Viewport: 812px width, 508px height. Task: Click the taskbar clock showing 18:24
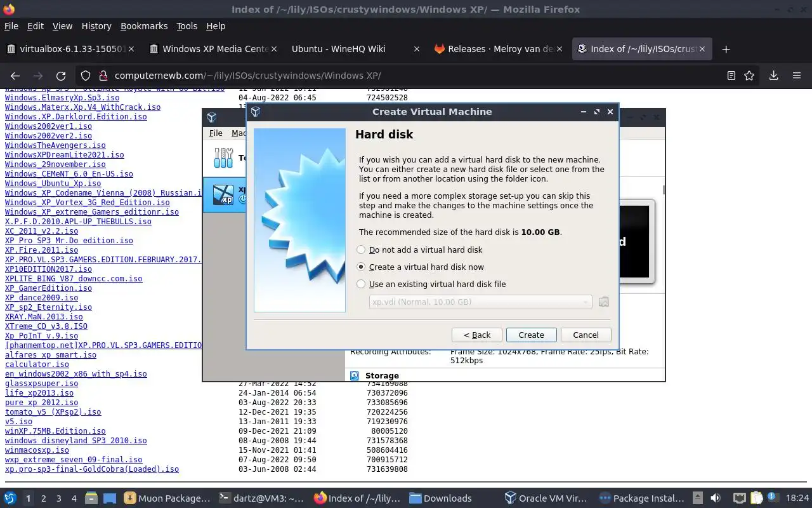797,498
